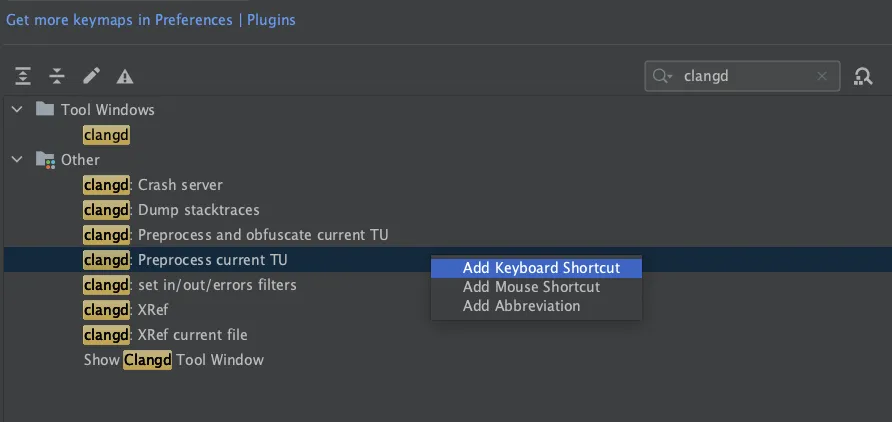The width and height of the screenshot is (892, 422).
Task: Click Find Actions by Shortcut icon
Action: click(863, 76)
